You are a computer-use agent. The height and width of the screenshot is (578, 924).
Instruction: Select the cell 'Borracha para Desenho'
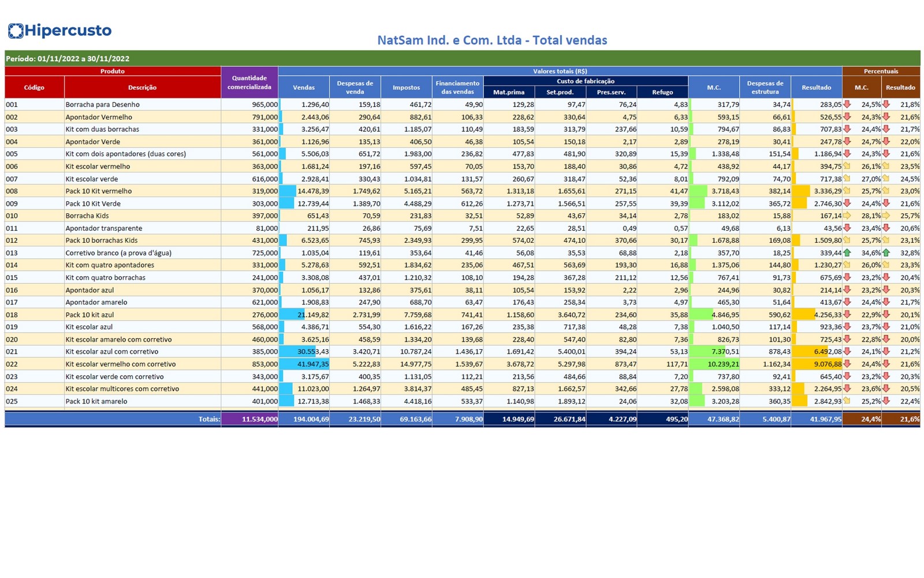142,105
